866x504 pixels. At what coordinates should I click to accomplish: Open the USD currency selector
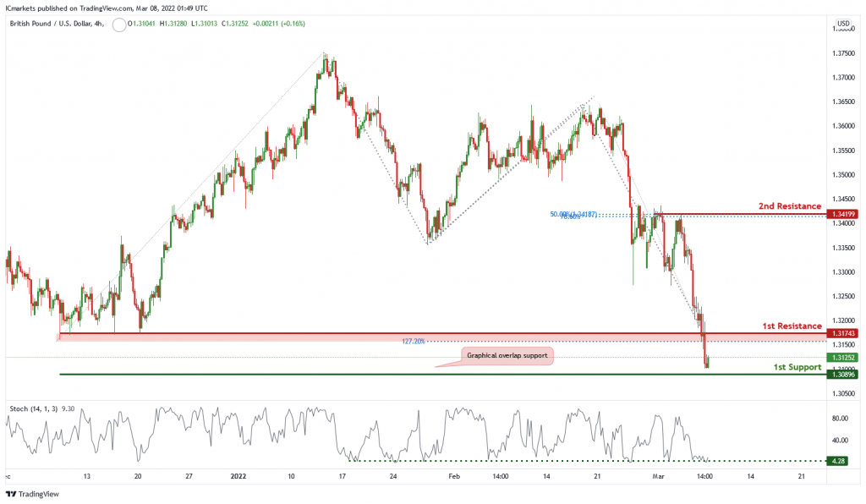coord(843,23)
